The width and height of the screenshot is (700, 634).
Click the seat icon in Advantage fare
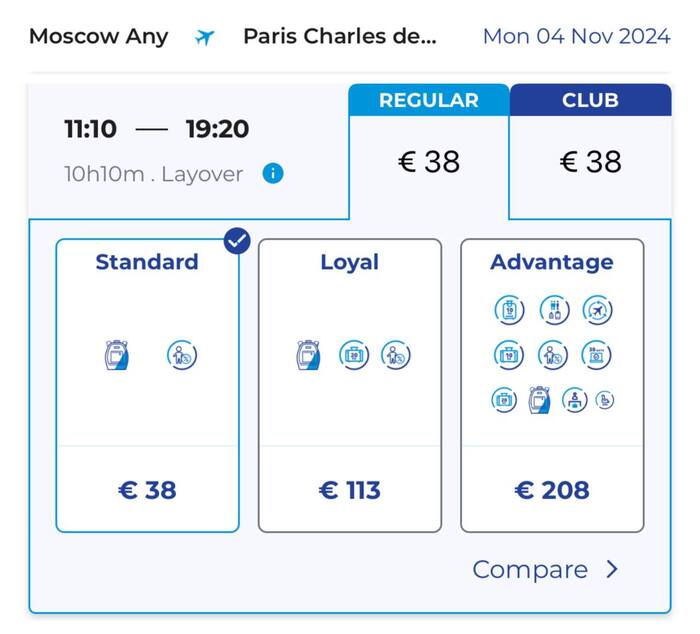tap(605, 400)
